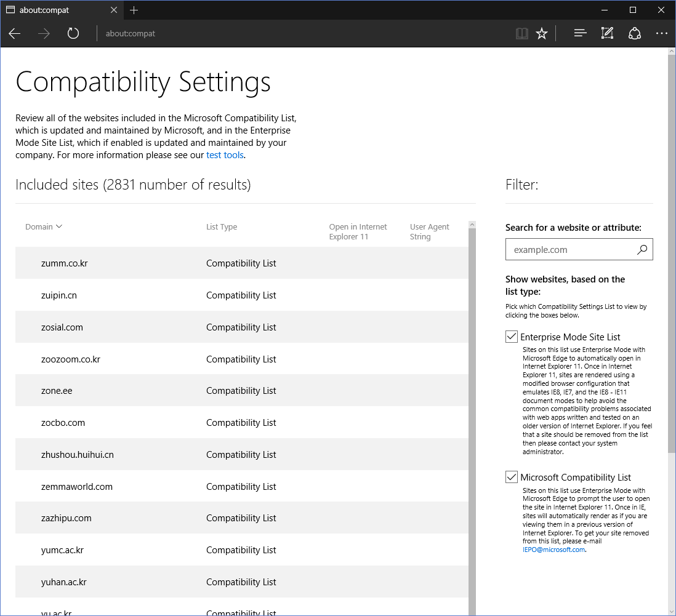This screenshot has height=616, width=676.
Task: Select the zosial.com domain
Action: [x=62, y=327]
